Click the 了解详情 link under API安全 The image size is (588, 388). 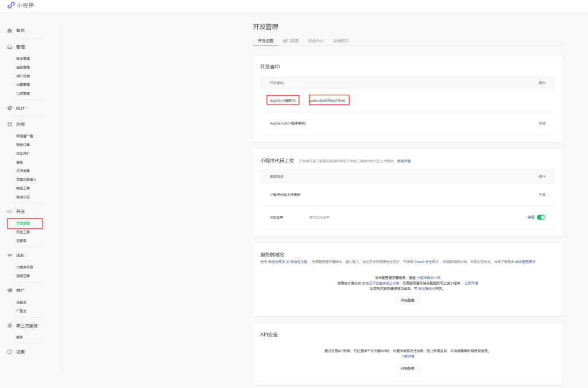407,356
